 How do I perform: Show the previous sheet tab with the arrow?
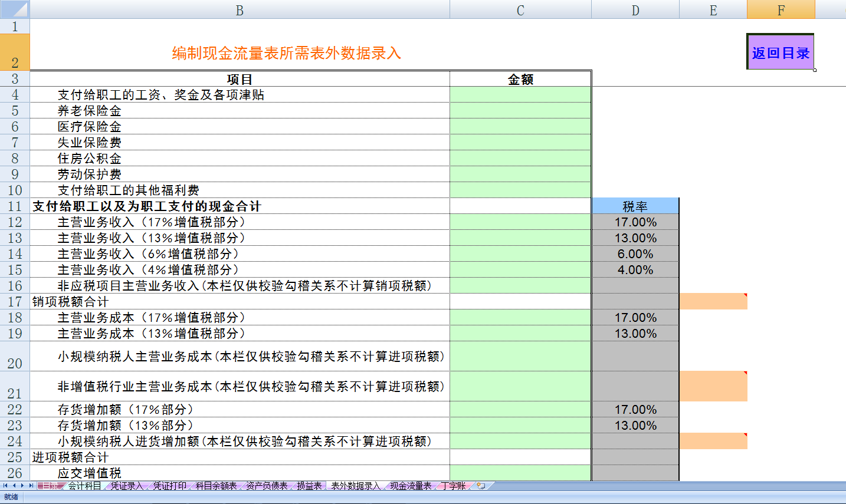[x=14, y=486]
